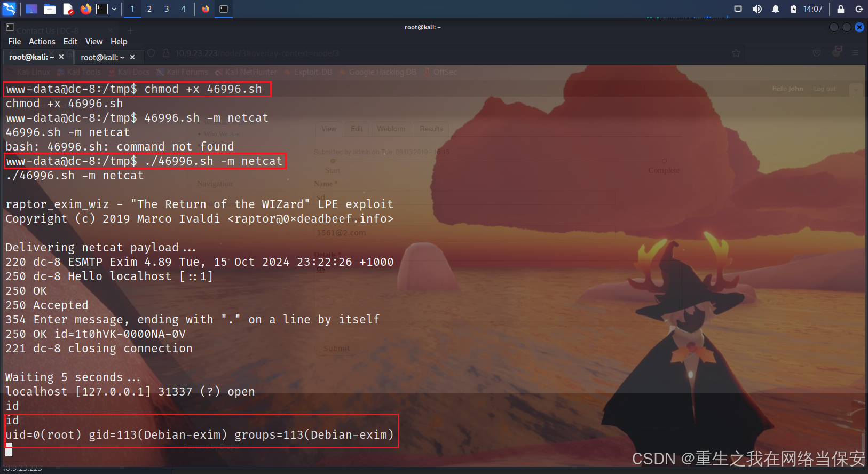868x474 pixels.
Task: Close the second root@kali terminal tab
Action: pos(132,57)
